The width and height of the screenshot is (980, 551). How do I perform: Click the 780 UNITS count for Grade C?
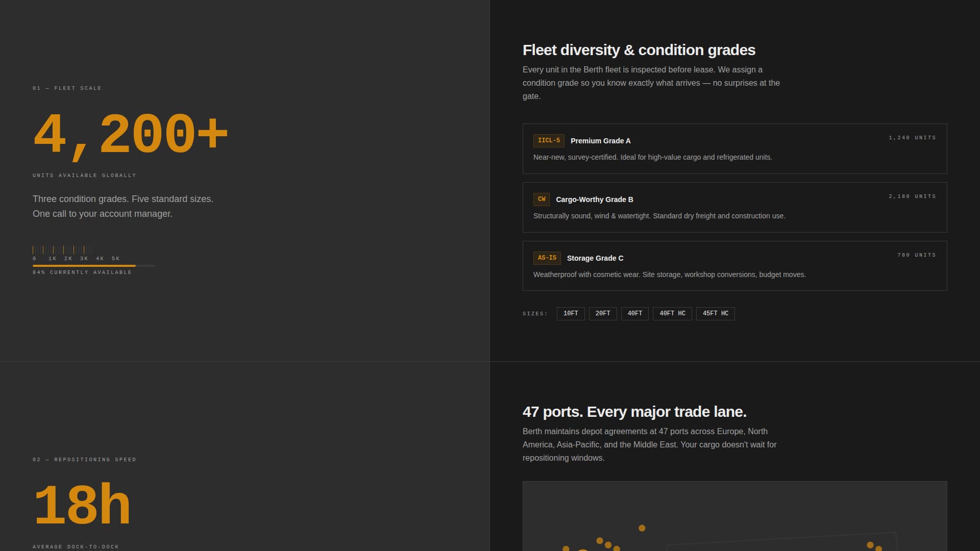pos(916,255)
